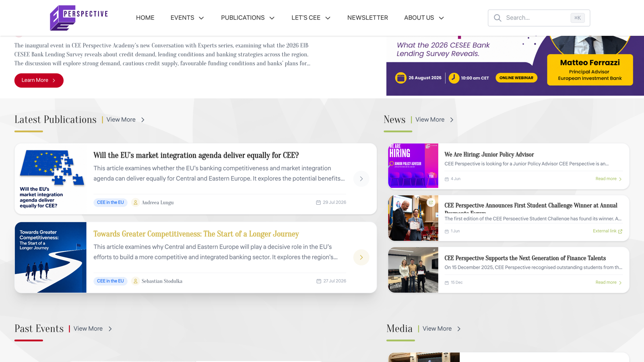Click the CEE Perspective logo

pos(79,18)
